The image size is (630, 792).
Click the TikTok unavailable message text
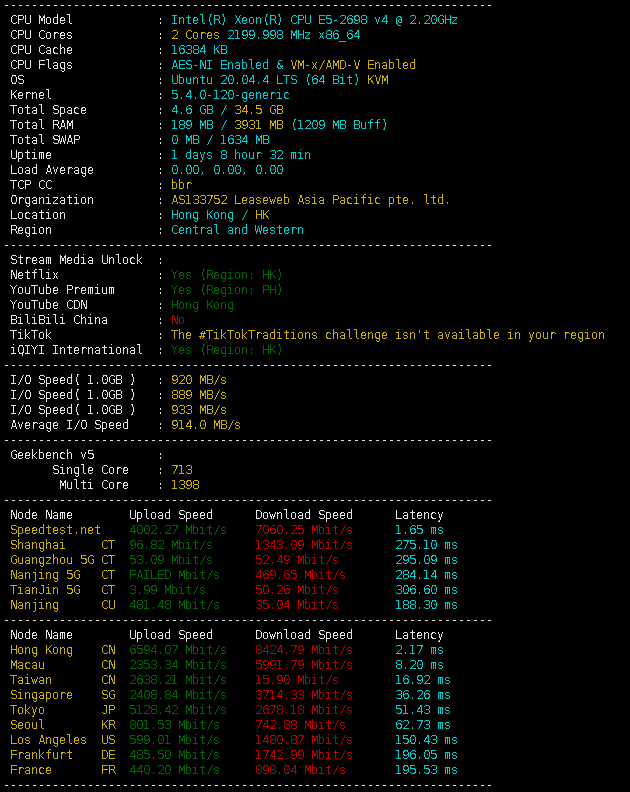point(387,335)
